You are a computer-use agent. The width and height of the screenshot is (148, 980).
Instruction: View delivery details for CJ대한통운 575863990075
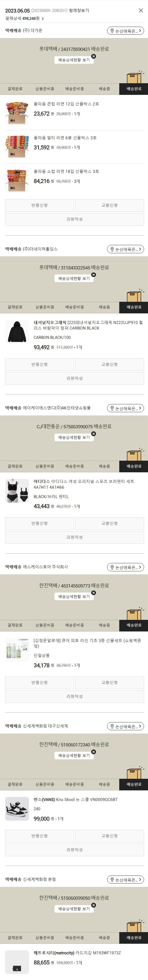pos(74,437)
